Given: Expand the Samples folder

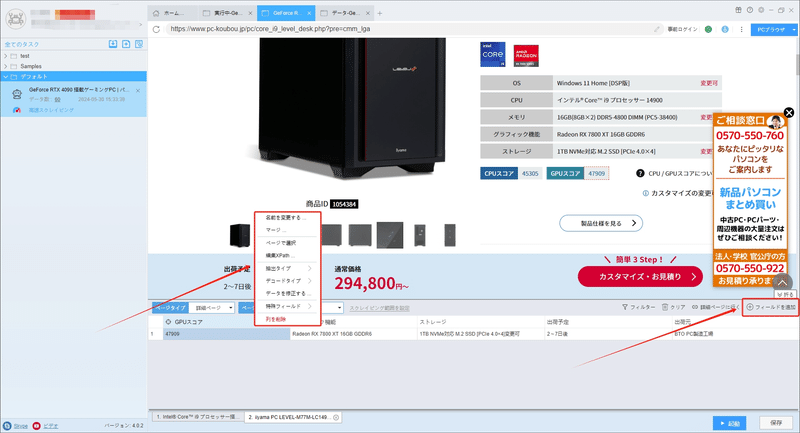Looking at the screenshot, I should point(6,66).
